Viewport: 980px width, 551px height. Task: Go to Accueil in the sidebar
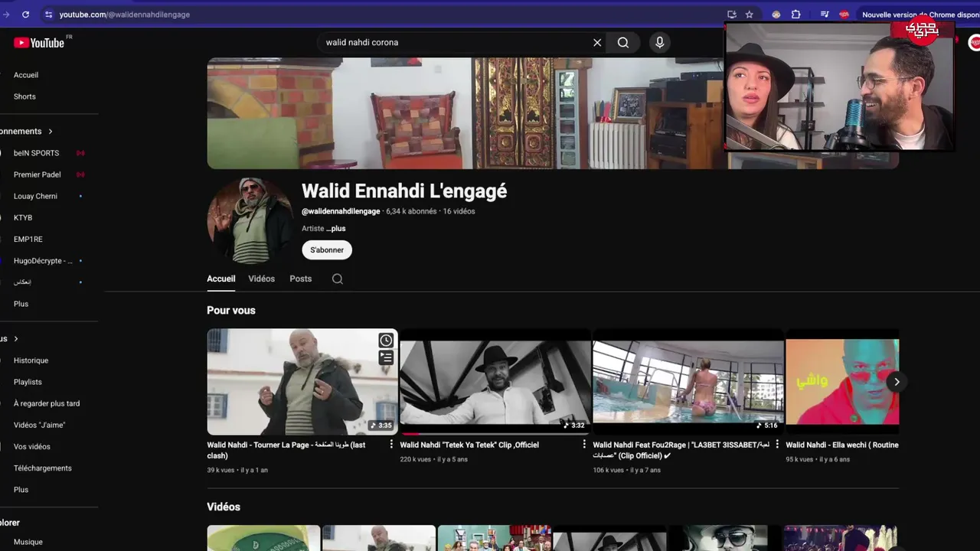pos(26,75)
